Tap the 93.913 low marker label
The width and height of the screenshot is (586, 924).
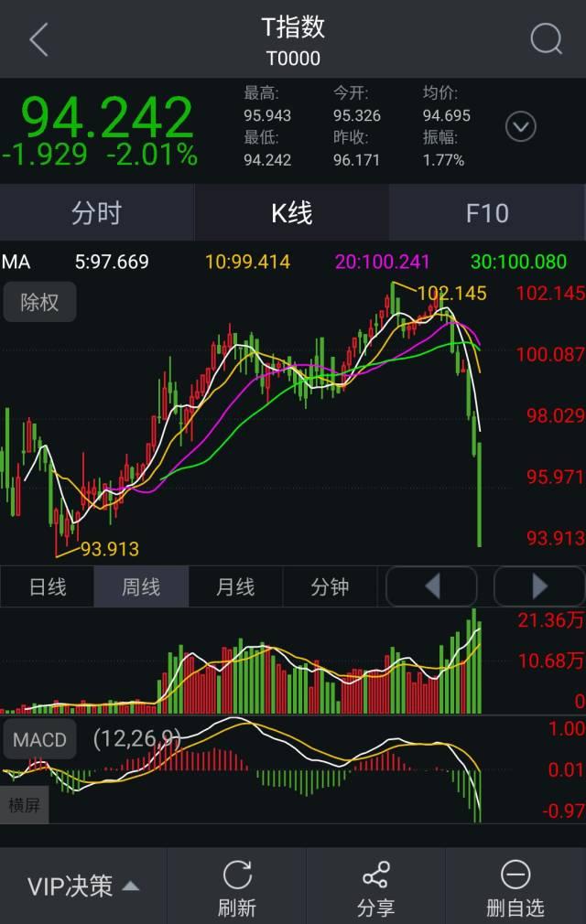pyautogui.click(x=110, y=549)
